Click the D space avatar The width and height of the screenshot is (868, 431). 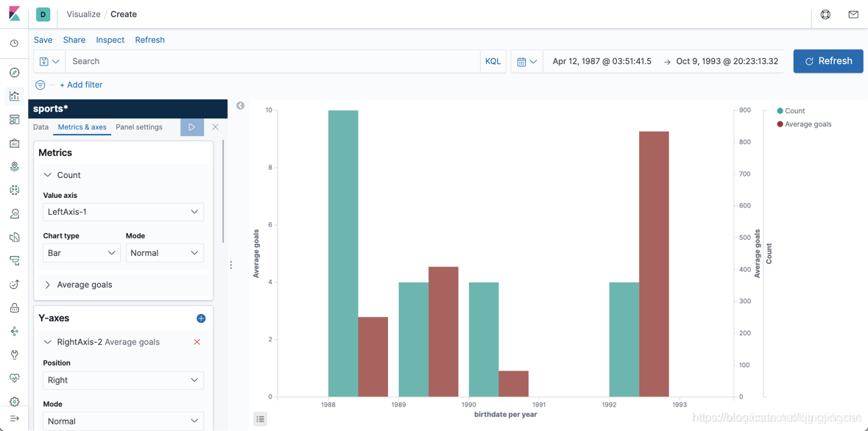43,15
